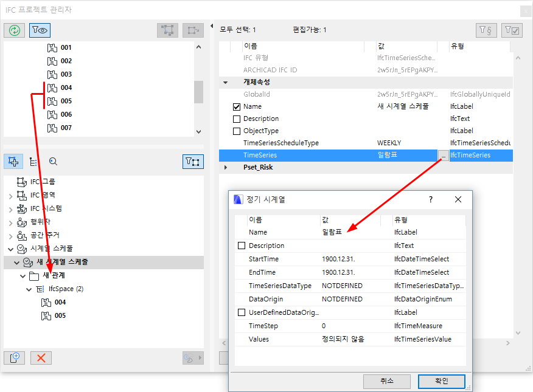Click the 일람표 Name value in dialog
Image resolution: width=533 pixels, height=392 pixels.
click(x=332, y=232)
